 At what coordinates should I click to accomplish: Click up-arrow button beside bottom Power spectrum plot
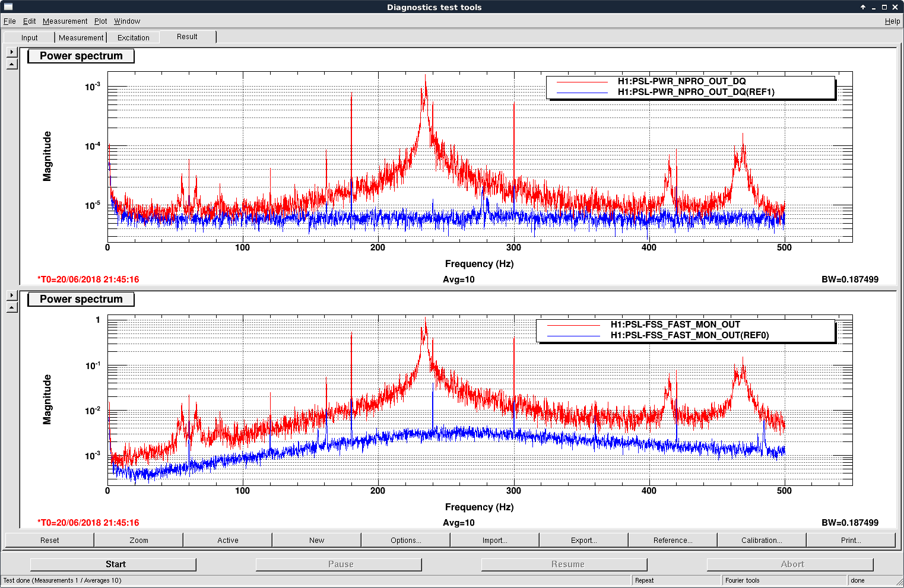(x=12, y=307)
